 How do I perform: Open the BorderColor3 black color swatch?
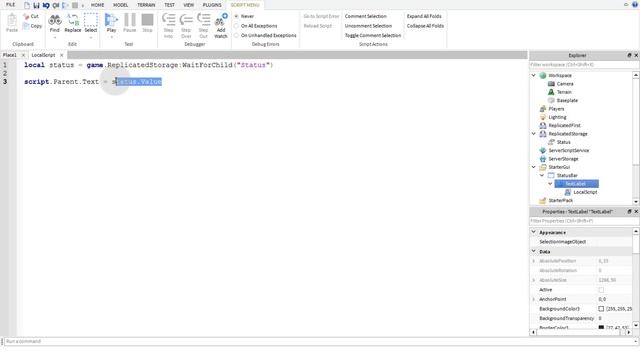click(x=601, y=327)
